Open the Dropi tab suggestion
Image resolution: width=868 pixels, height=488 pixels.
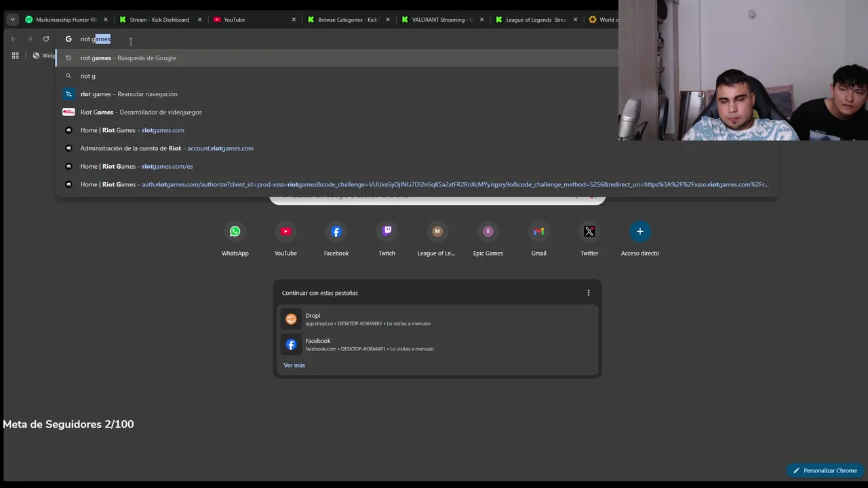click(x=437, y=319)
